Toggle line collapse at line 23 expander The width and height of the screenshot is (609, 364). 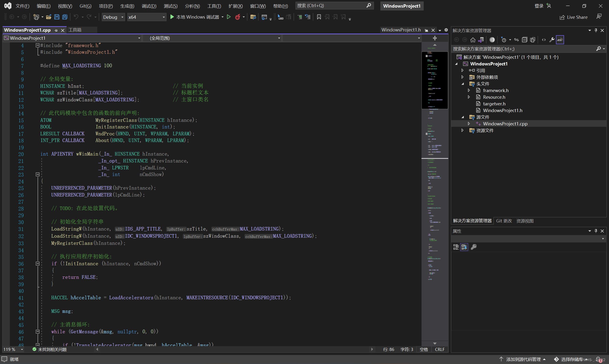tap(38, 174)
